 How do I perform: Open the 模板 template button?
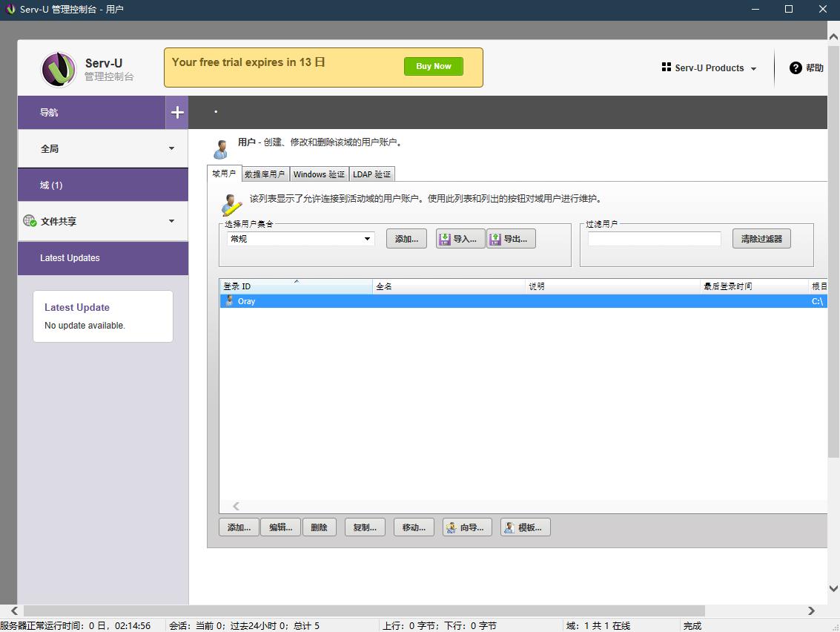pos(525,527)
